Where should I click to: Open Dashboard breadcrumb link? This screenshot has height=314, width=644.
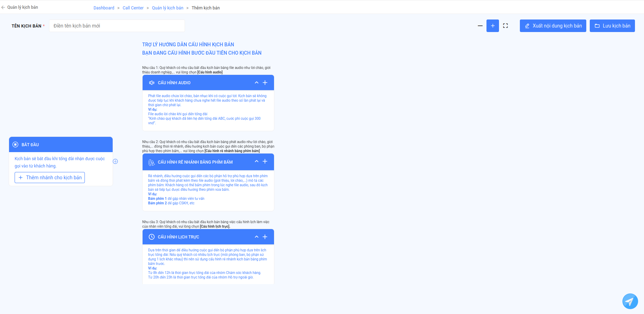(104, 8)
